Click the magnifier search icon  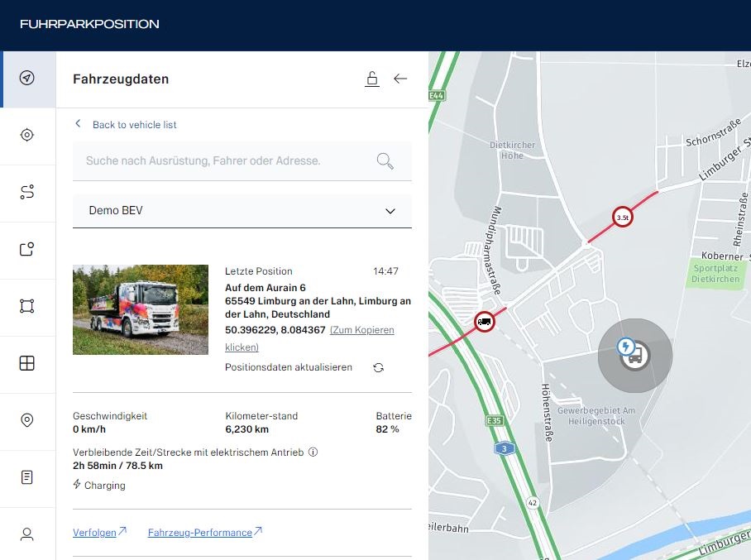point(385,161)
